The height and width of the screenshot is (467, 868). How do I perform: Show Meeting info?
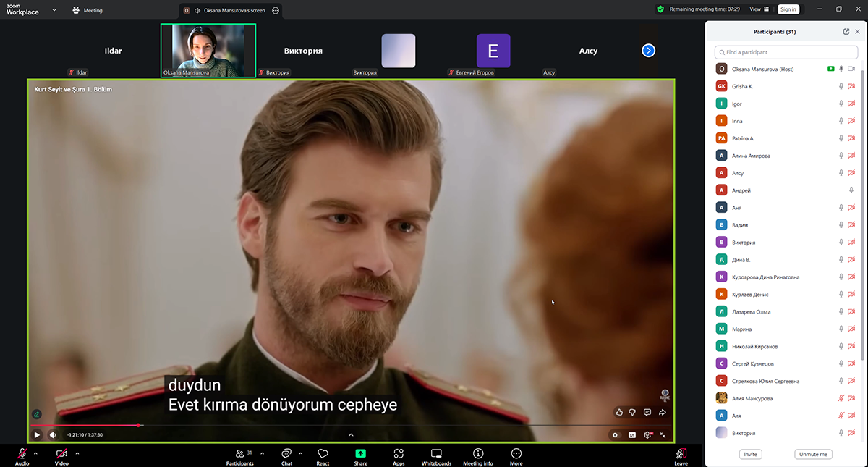coord(477,456)
